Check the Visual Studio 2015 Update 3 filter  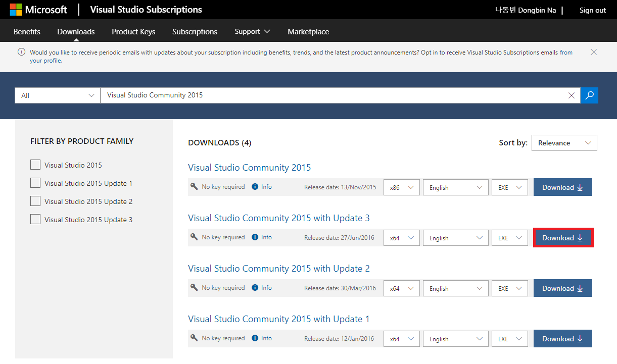click(35, 219)
